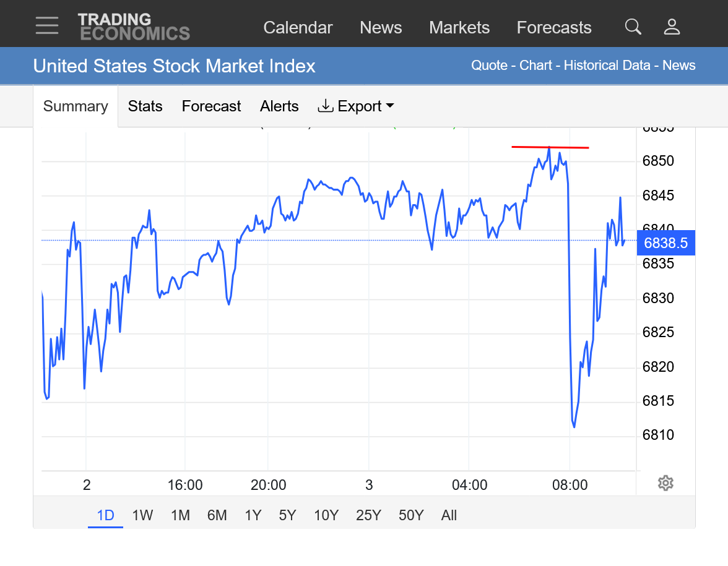Open the user account icon
This screenshot has width=728, height=566.
pyautogui.click(x=672, y=27)
